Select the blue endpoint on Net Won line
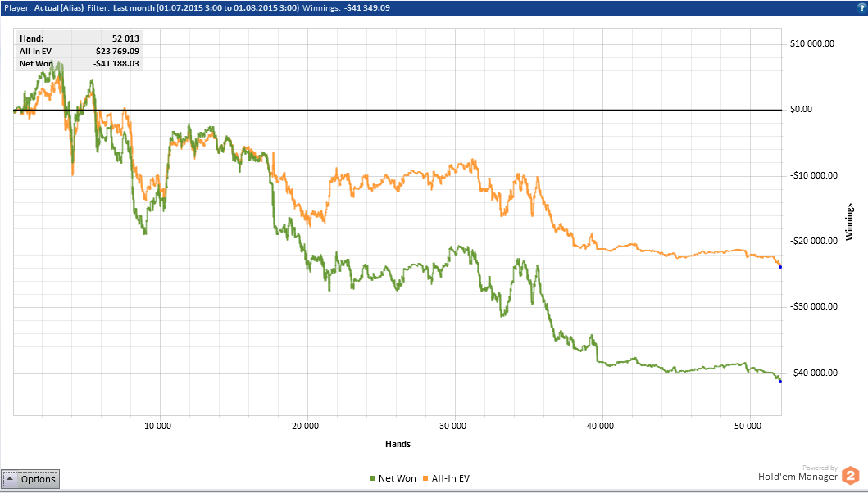This screenshot has width=868, height=493. (780, 382)
